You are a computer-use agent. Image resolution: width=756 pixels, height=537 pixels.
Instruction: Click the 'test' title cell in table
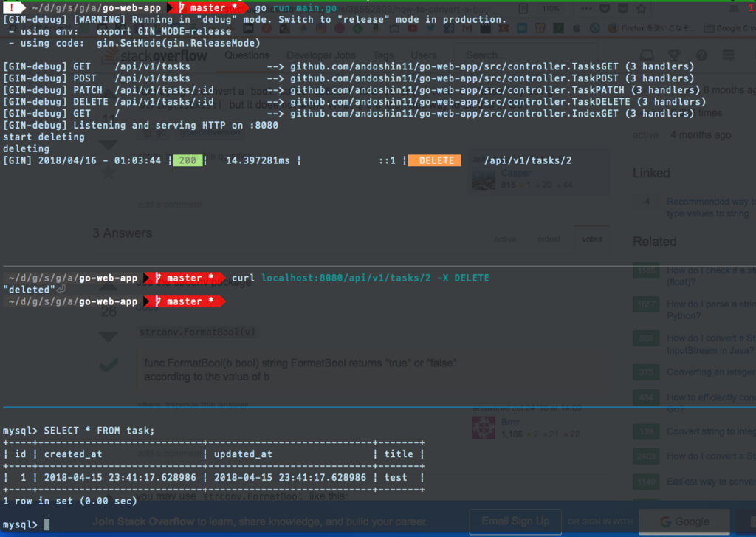tap(396, 478)
